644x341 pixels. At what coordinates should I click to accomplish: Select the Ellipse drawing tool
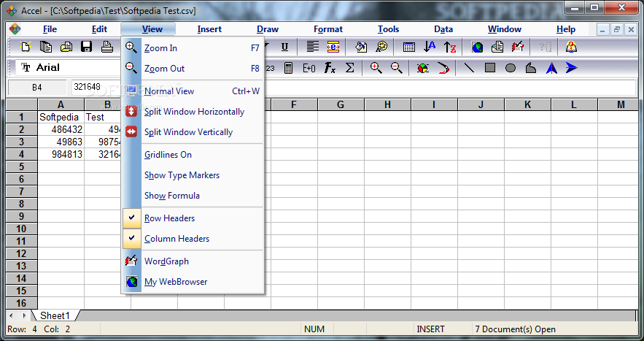pos(510,68)
